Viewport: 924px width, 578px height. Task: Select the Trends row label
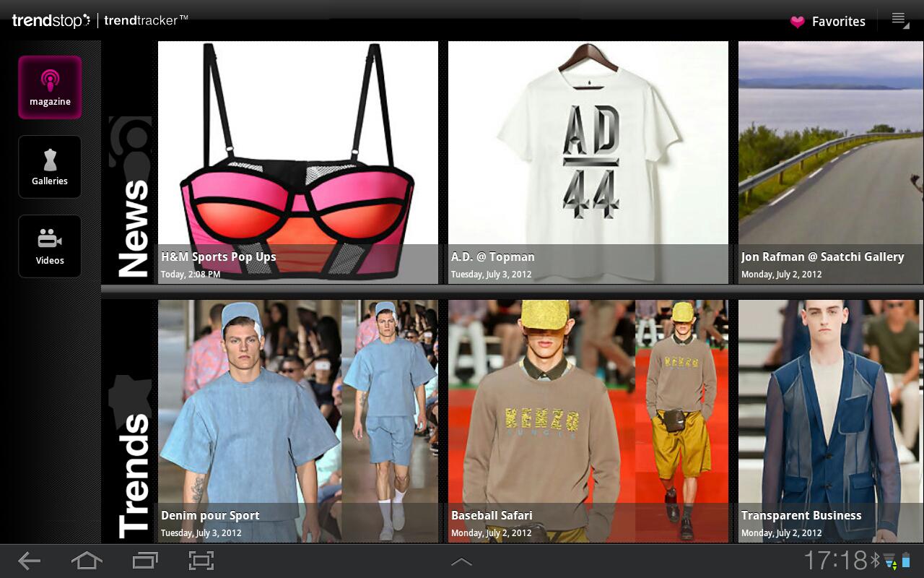pyautogui.click(x=133, y=475)
